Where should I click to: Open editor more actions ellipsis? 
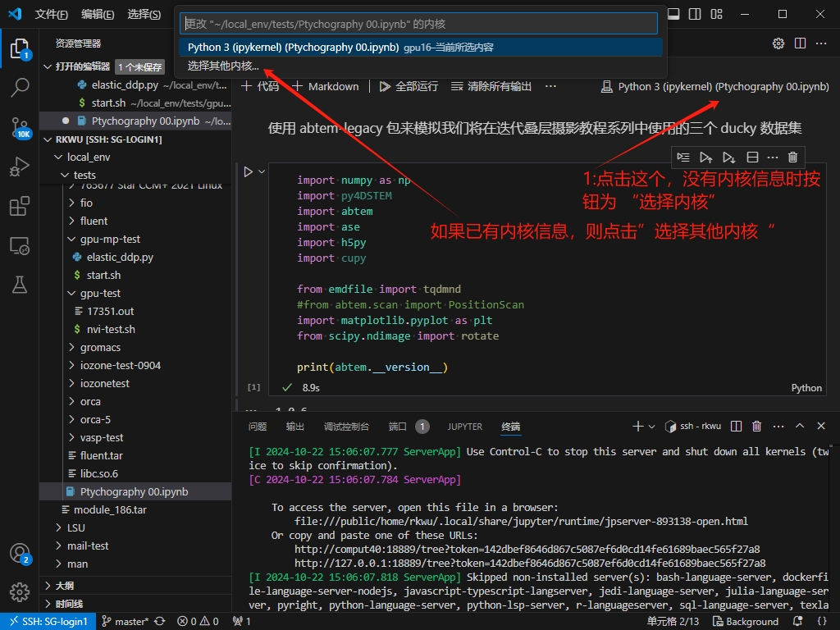(x=821, y=43)
